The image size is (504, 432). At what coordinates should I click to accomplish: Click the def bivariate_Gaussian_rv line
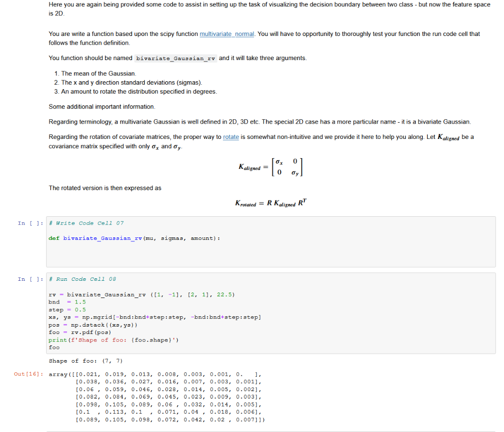pos(134,238)
